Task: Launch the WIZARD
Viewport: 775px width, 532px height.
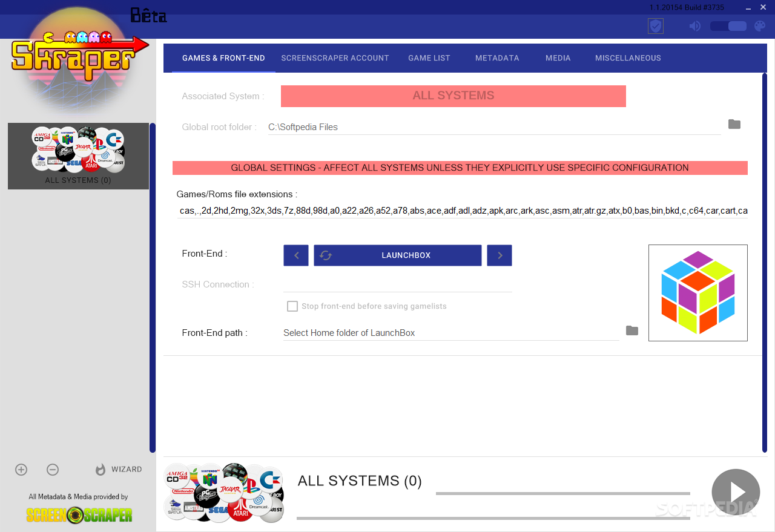Action: click(x=119, y=470)
